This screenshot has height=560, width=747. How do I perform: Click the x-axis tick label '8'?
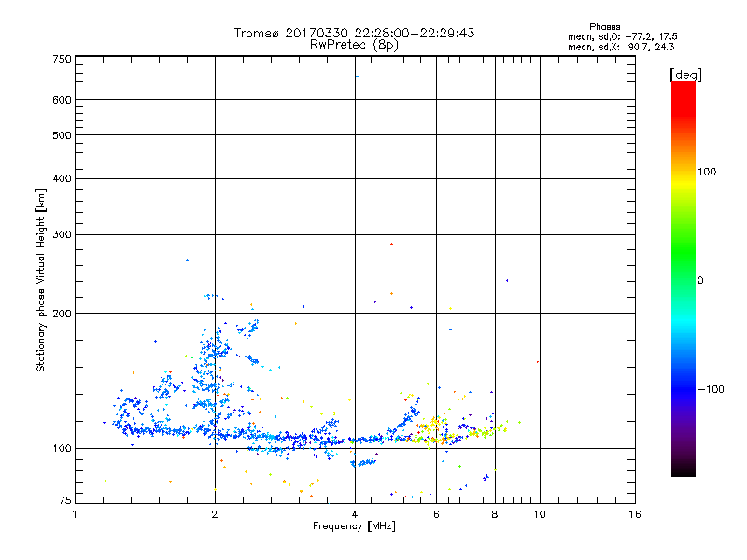click(495, 514)
